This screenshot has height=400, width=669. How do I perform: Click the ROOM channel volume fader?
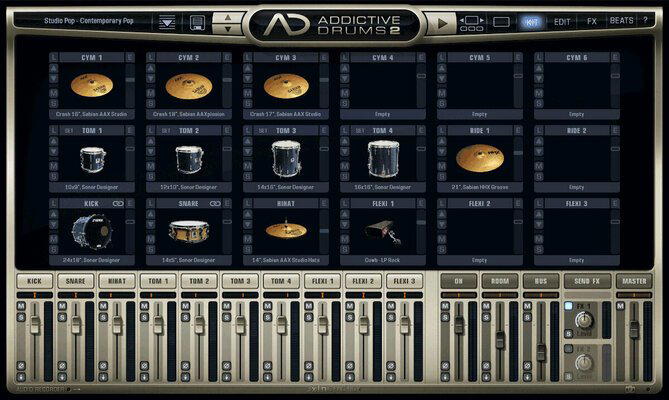pyautogui.click(x=500, y=340)
